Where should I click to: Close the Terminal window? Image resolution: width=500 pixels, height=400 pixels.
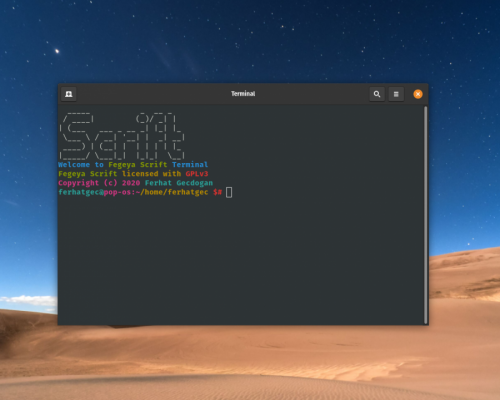(418, 94)
